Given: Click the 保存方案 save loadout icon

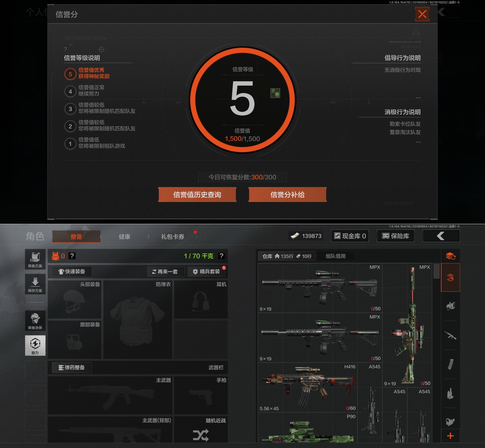Looking at the screenshot, I should (35, 284).
